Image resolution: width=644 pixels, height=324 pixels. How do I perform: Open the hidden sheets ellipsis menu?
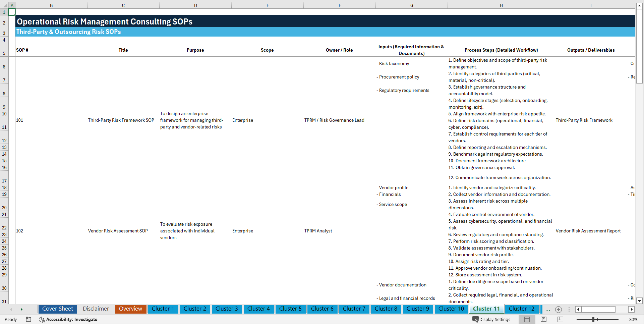click(547, 309)
